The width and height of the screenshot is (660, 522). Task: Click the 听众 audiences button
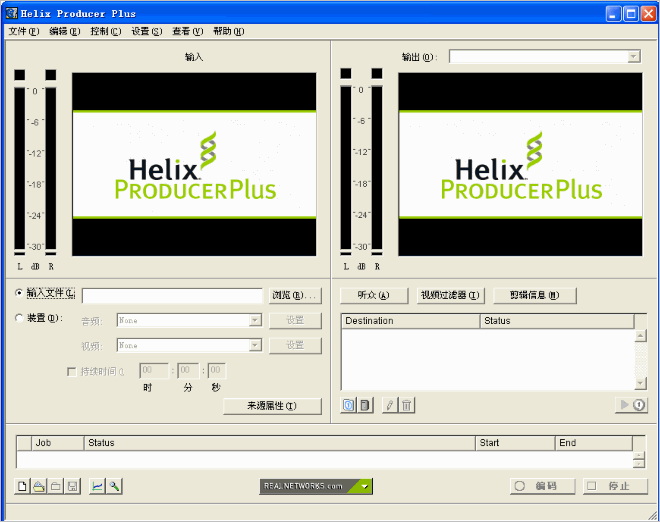[x=374, y=296]
